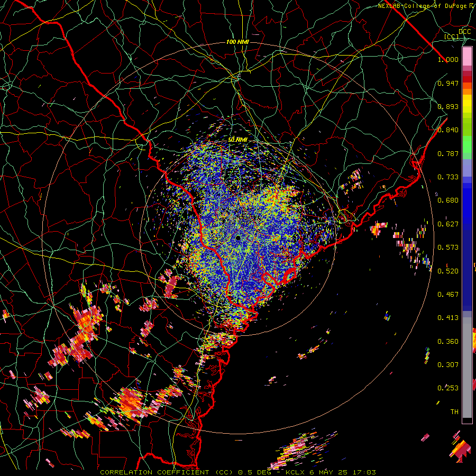Click the TH threshold label

[x=454, y=412]
